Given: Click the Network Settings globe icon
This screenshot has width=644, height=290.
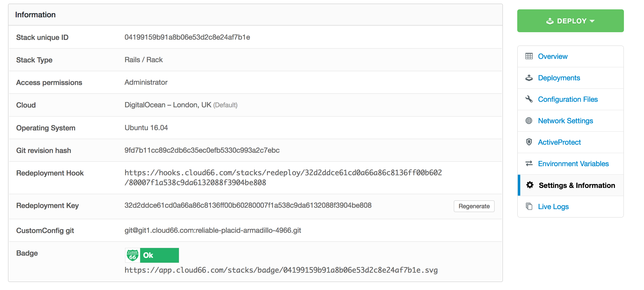Looking at the screenshot, I should (529, 121).
